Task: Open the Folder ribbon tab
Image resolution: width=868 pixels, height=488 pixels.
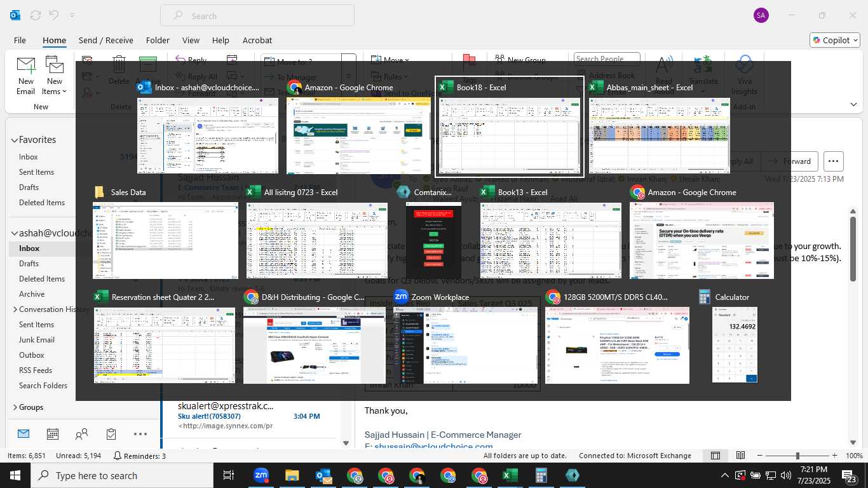Action: pyautogui.click(x=158, y=40)
